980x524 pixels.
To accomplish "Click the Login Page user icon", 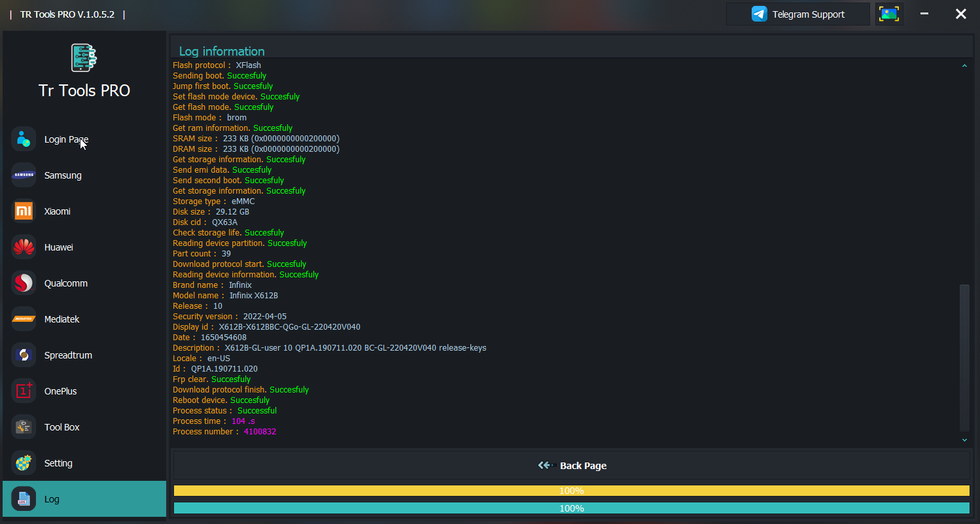I will (x=24, y=139).
